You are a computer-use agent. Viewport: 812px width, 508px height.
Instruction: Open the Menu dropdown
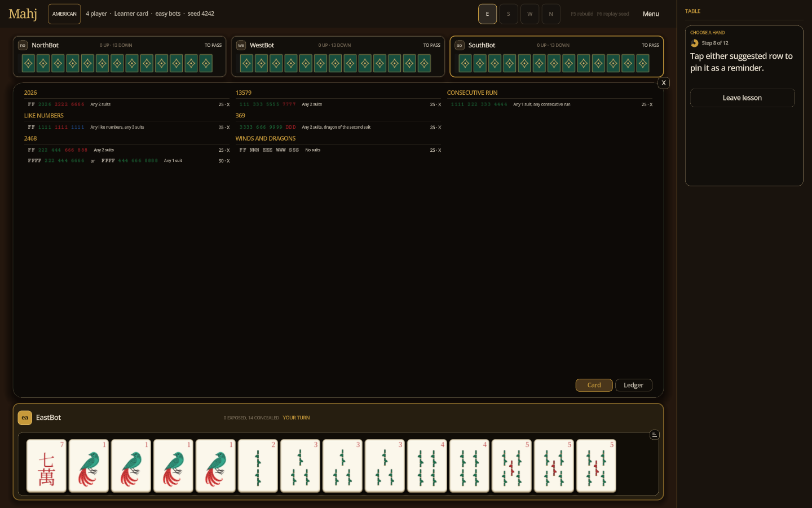click(x=651, y=14)
